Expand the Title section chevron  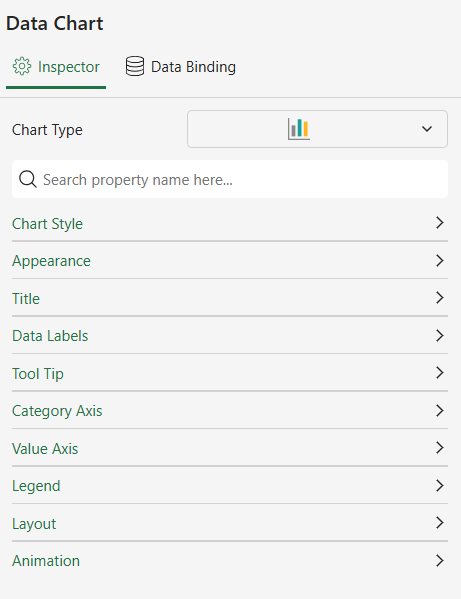[x=440, y=298]
